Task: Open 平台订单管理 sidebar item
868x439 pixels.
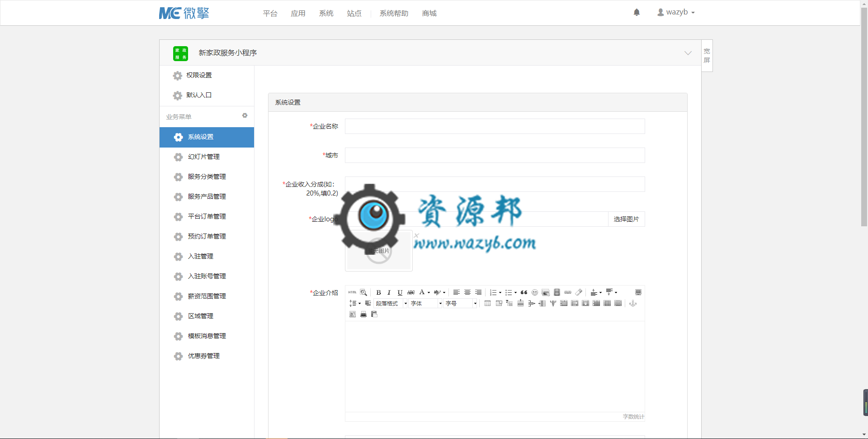Action: coord(207,216)
